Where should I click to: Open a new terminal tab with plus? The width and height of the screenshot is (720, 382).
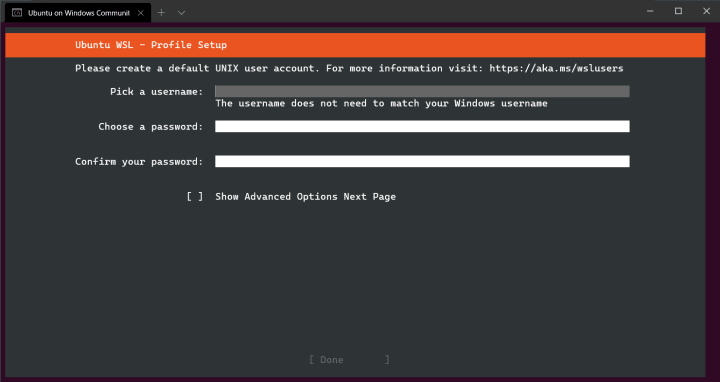161,13
